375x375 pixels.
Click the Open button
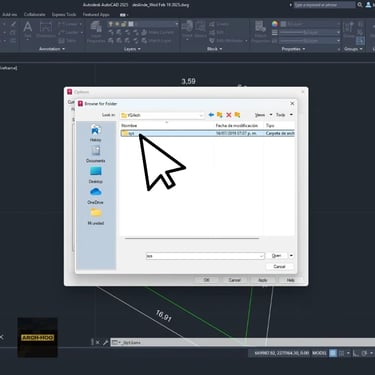pos(277,256)
